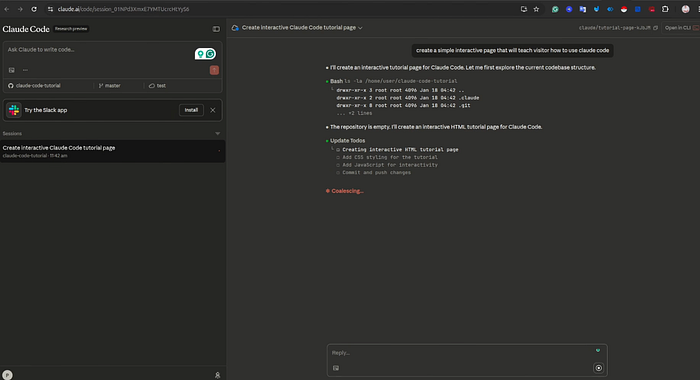The height and width of the screenshot is (380, 700).
Task: Open the Chrome profile avatar
Action: [x=685, y=9]
